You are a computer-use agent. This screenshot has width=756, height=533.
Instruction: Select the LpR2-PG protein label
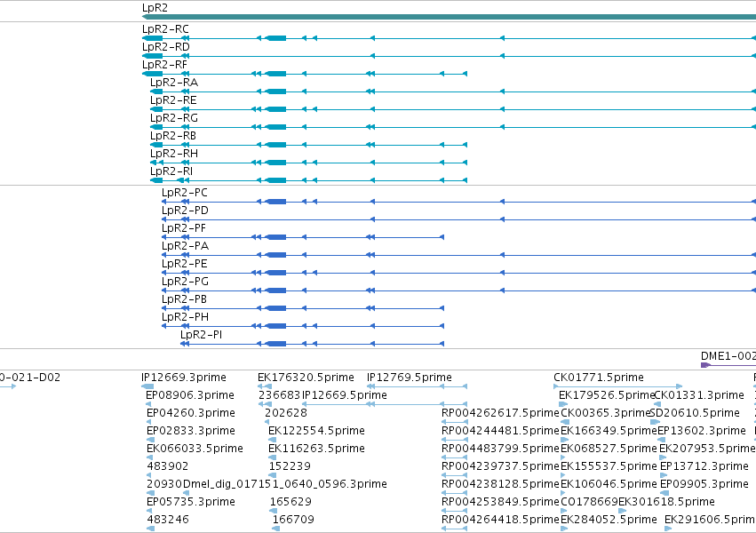[185, 282]
